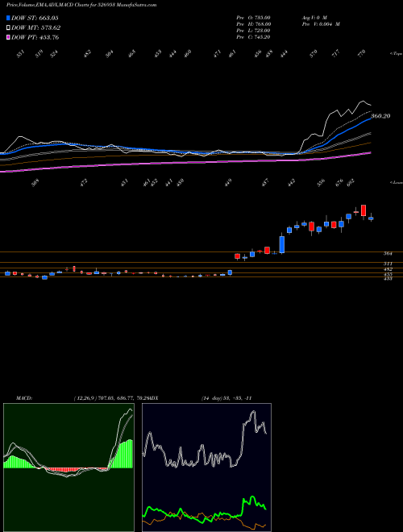Click the 556 low label under EMA chart
The image size is (403, 532).
click(x=321, y=183)
